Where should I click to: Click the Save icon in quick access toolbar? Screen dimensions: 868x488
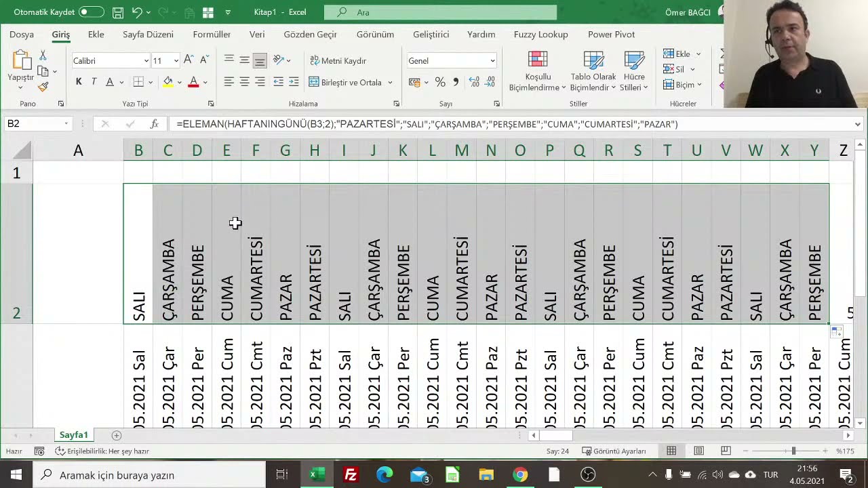click(x=118, y=12)
